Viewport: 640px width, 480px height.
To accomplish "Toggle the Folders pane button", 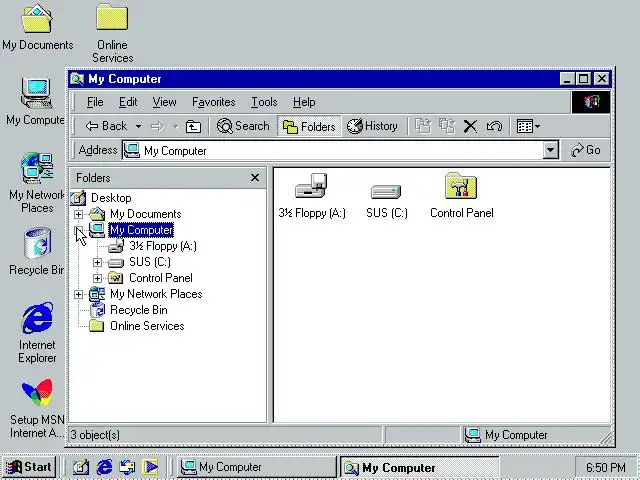I will (309, 126).
